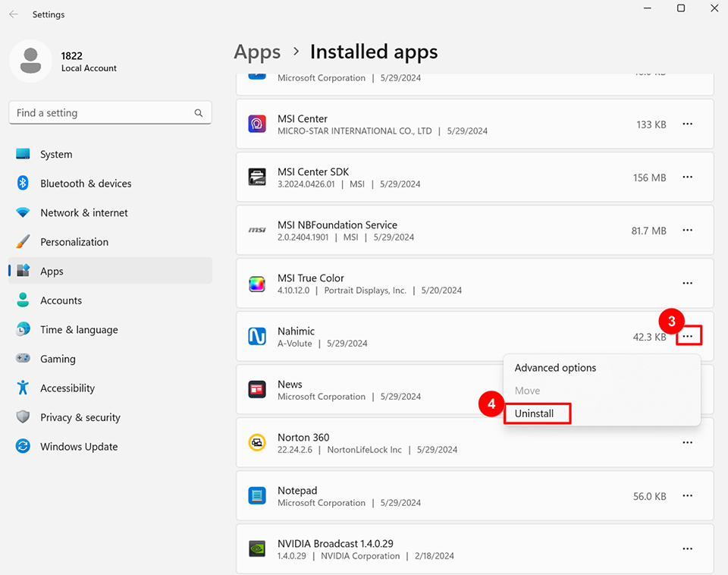
Task: Click the Bluetooth icon in sidebar
Action: (x=23, y=183)
